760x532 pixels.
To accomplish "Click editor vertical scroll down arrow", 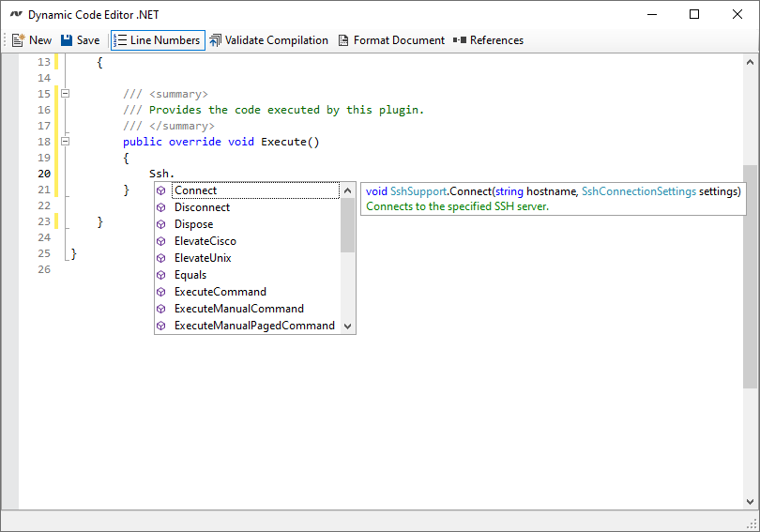I will pos(750,502).
